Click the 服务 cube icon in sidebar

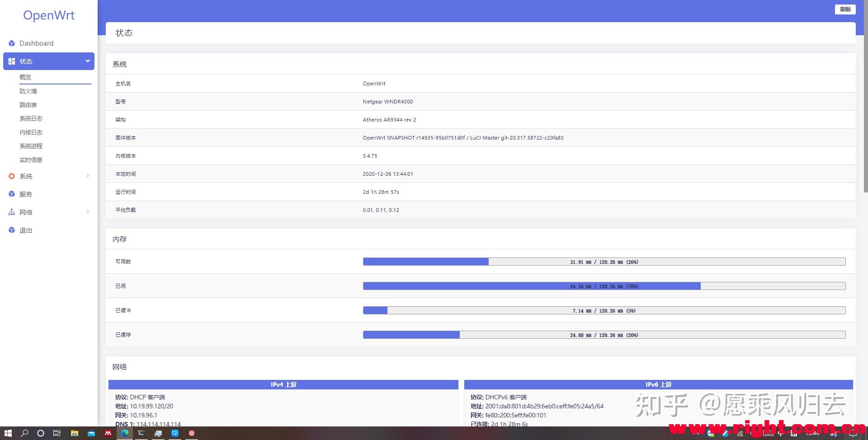(x=12, y=194)
